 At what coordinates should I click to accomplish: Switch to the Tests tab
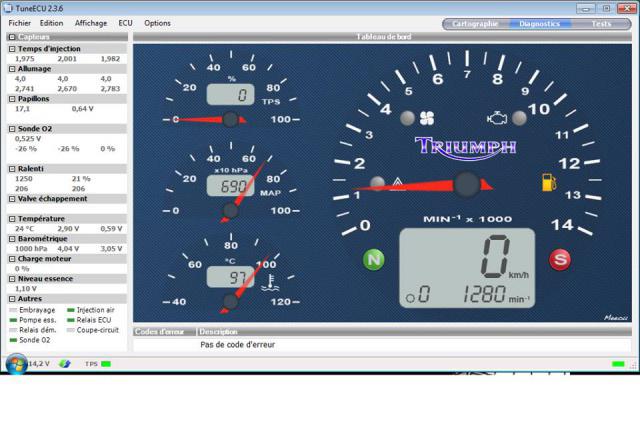coord(601,24)
